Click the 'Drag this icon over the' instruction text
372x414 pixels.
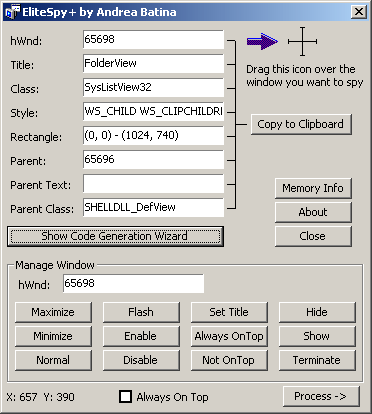pos(301,69)
